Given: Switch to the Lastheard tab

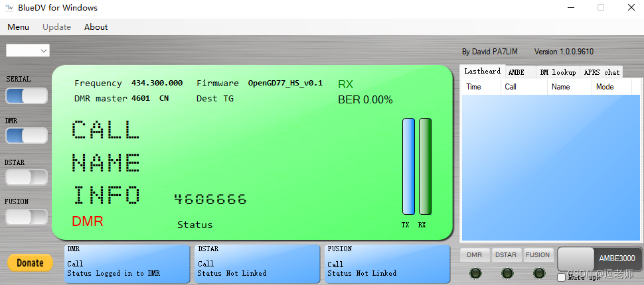Looking at the screenshot, I should point(482,71).
